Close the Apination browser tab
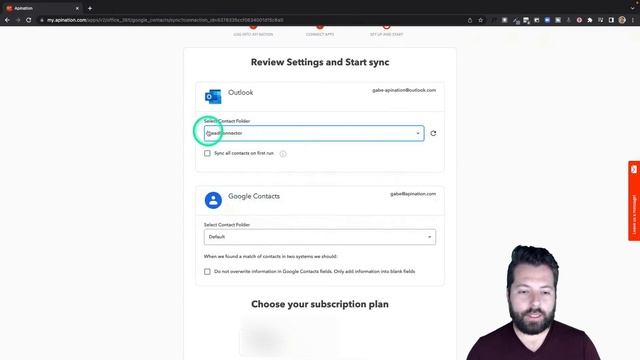Image resolution: width=640 pixels, height=360 pixels. [x=77, y=8]
